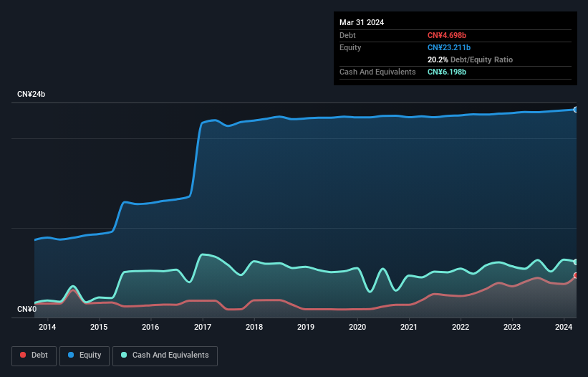This screenshot has width=588, height=377.
Task: Click the CN¥24b y-axis label
Action: (31, 94)
